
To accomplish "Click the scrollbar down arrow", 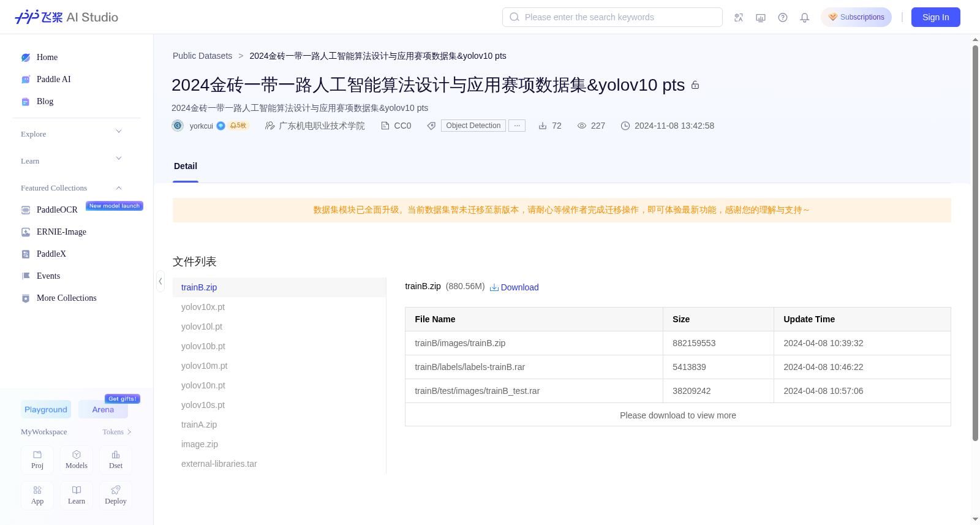I will point(975,519).
